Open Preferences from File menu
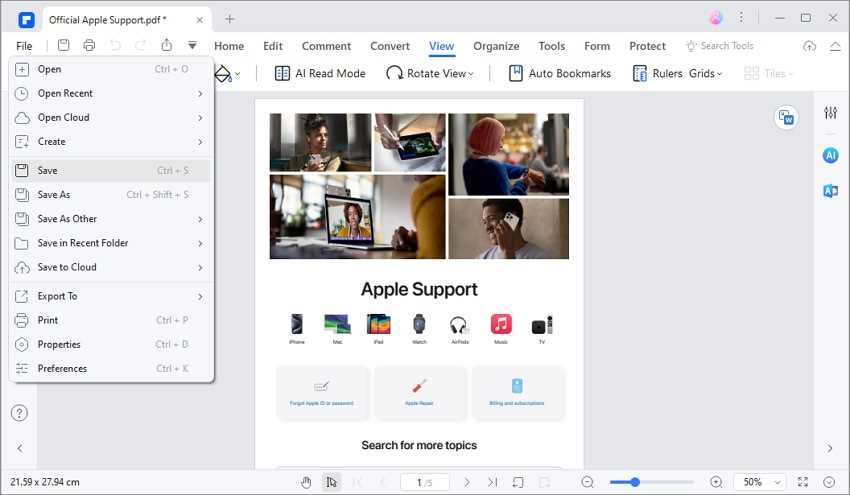This screenshot has width=850, height=495. pos(110,368)
